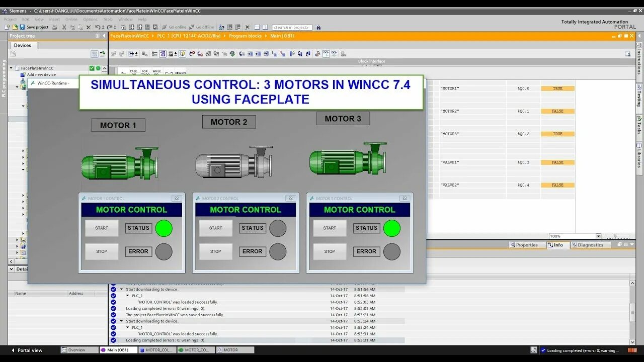Image resolution: width=644 pixels, height=362 pixels.
Task: Click the Search in project field
Action: click(292, 27)
